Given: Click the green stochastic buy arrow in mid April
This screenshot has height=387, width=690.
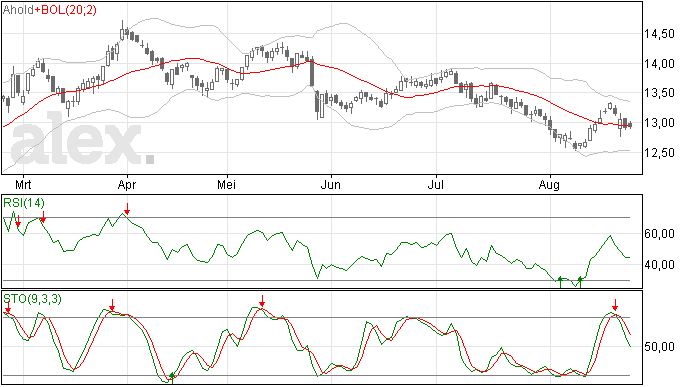Looking at the screenshot, I should pos(172,378).
